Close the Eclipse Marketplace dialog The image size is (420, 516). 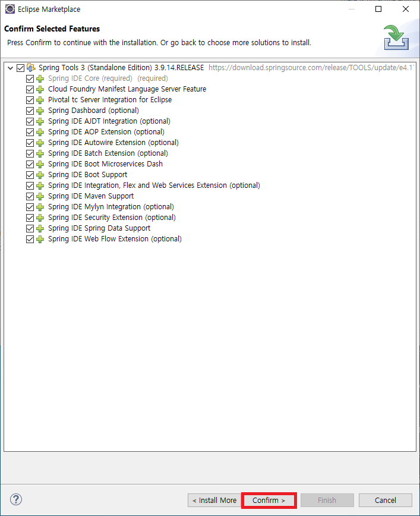click(406, 9)
